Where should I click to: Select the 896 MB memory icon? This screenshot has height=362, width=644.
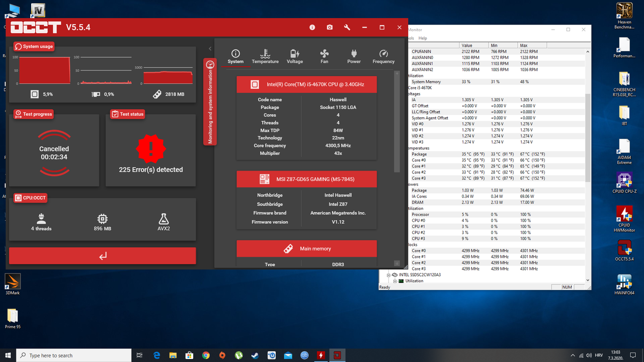[102, 219]
